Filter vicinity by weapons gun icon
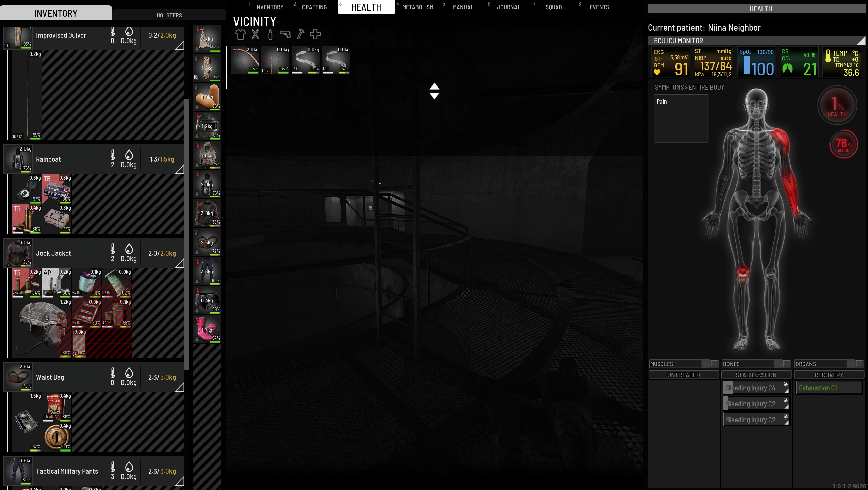The image size is (868, 490). click(285, 34)
